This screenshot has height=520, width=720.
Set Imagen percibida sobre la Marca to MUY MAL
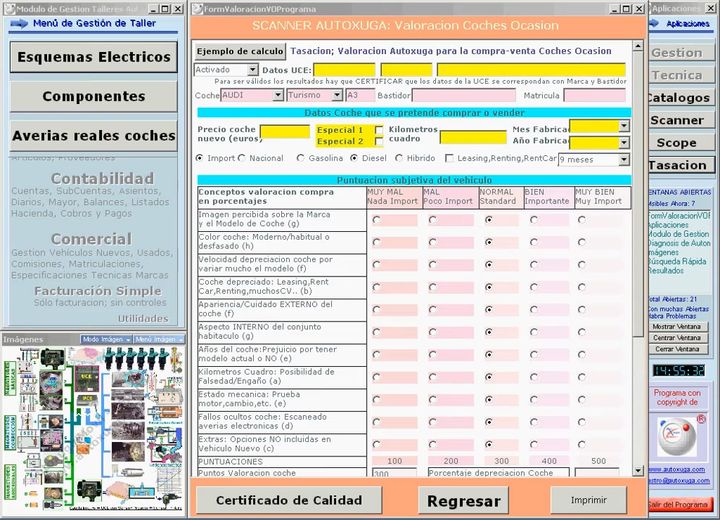(x=377, y=220)
